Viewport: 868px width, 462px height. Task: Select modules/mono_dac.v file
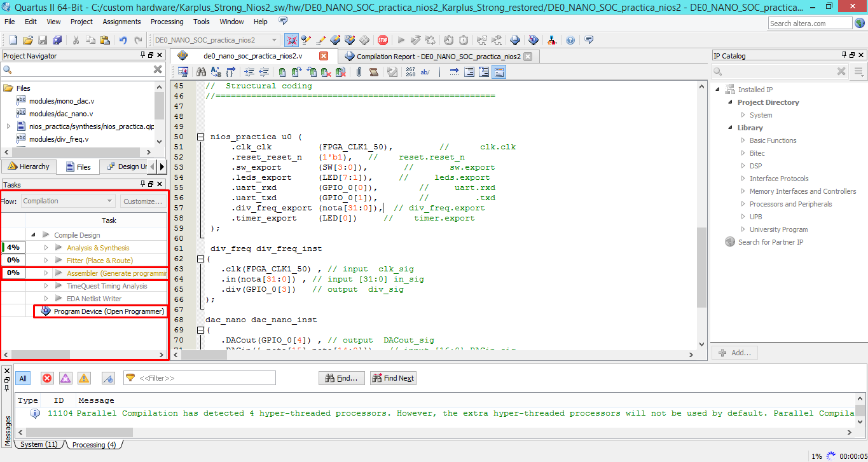[x=61, y=101]
